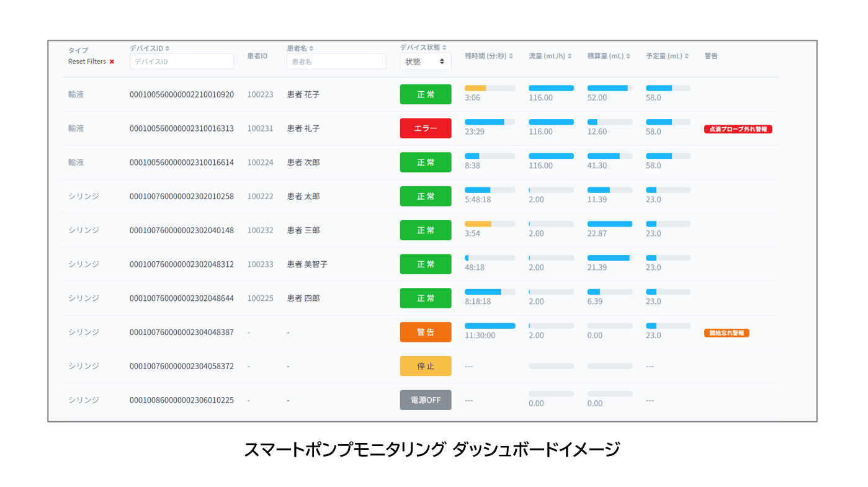Image resolution: width=868 pixels, height=487 pixels.
Task: Sort by 予定量 (mL) column sort icon
Action: click(687, 56)
